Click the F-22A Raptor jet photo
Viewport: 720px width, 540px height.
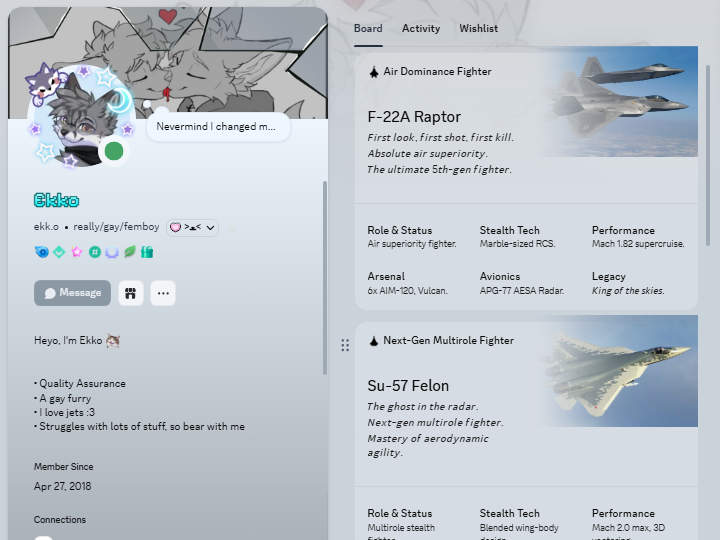click(620, 101)
